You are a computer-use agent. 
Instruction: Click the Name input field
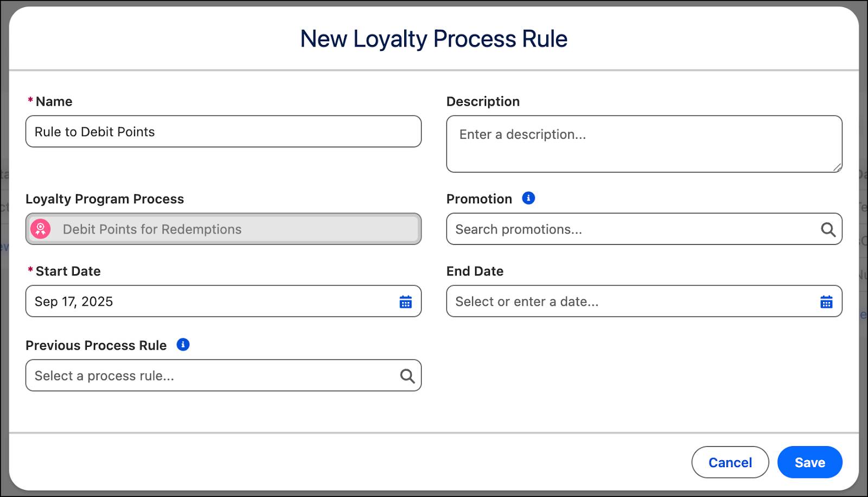[223, 132]
